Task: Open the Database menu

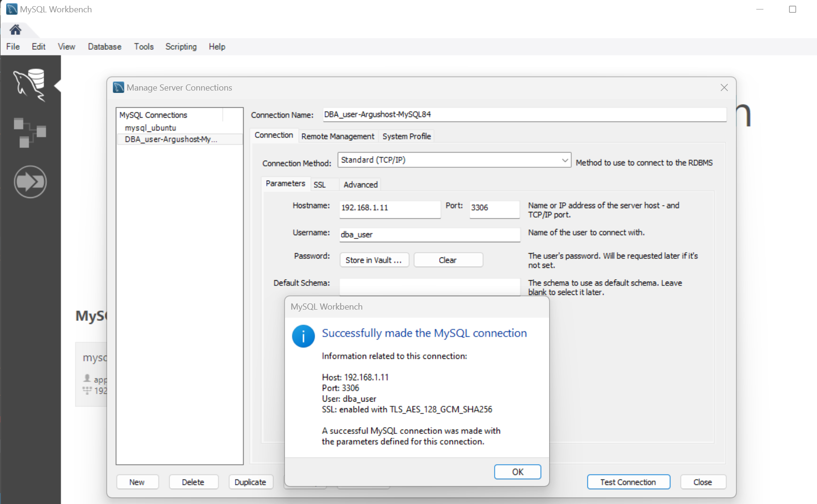Action: 104,46
